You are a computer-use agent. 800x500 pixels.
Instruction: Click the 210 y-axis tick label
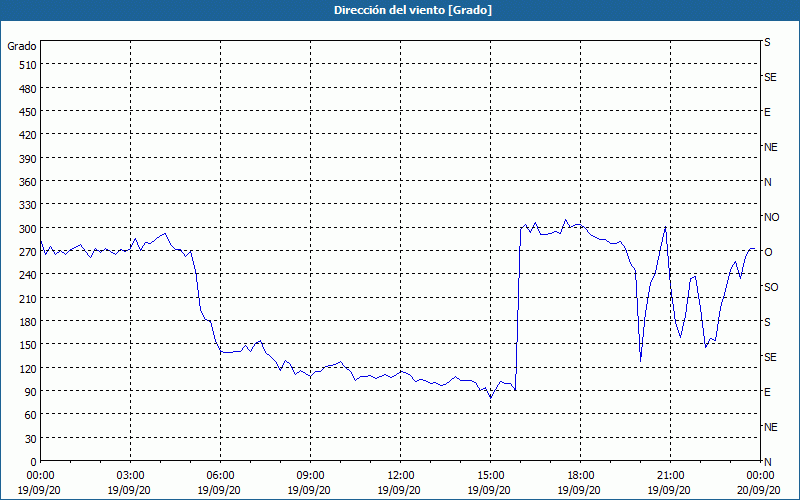(x=28, y=298)
